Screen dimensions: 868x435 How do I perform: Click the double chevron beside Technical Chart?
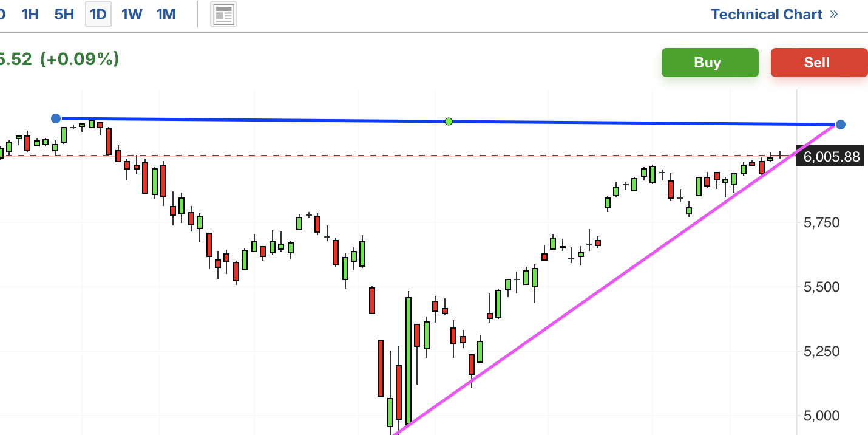(834, 14)
